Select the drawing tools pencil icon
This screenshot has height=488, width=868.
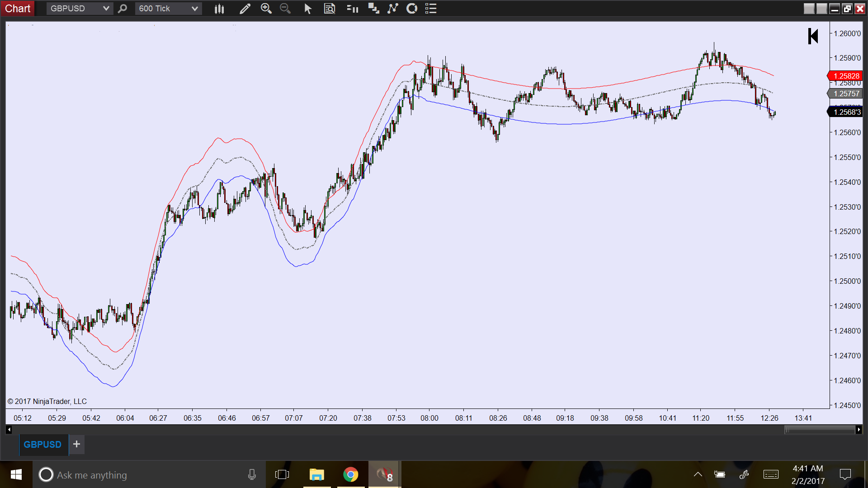click(245, 9)
